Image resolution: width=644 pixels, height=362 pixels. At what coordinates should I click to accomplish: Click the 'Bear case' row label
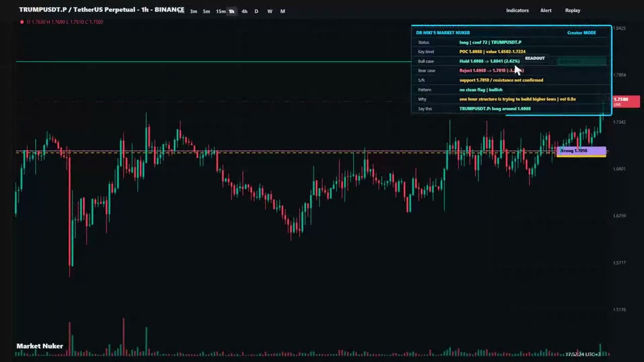(427, 70)
